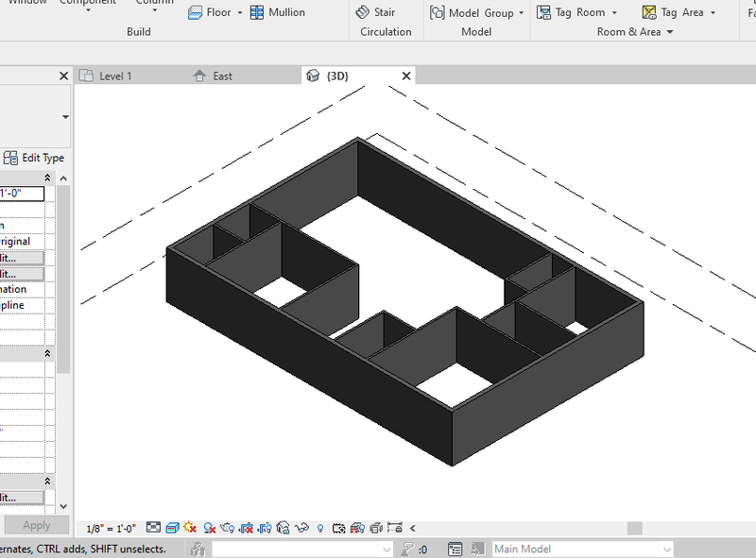Click Highlight Displacement Sets icon
This screenshot has height=558, width=756.
(376, 529)
